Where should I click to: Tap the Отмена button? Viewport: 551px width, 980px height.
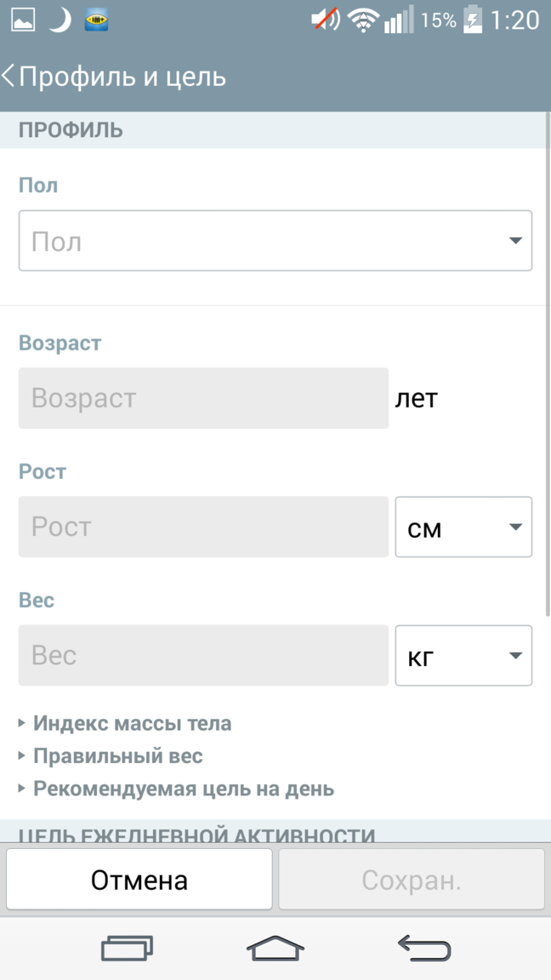139,880
